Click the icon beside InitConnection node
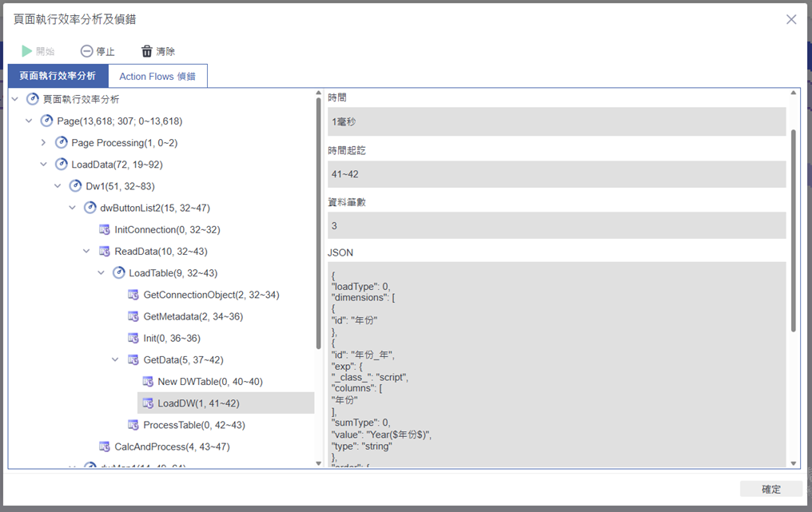This screenshot has width=812, height=512. 105,229
